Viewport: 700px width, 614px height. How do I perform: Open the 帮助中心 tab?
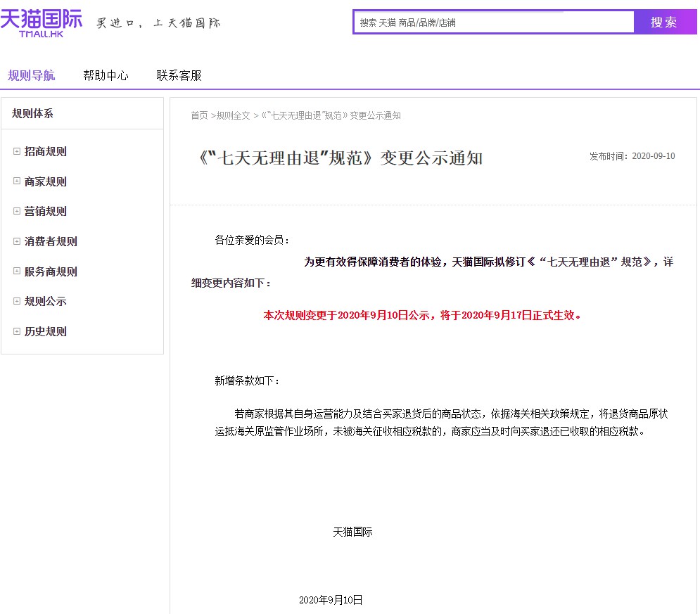106,75
